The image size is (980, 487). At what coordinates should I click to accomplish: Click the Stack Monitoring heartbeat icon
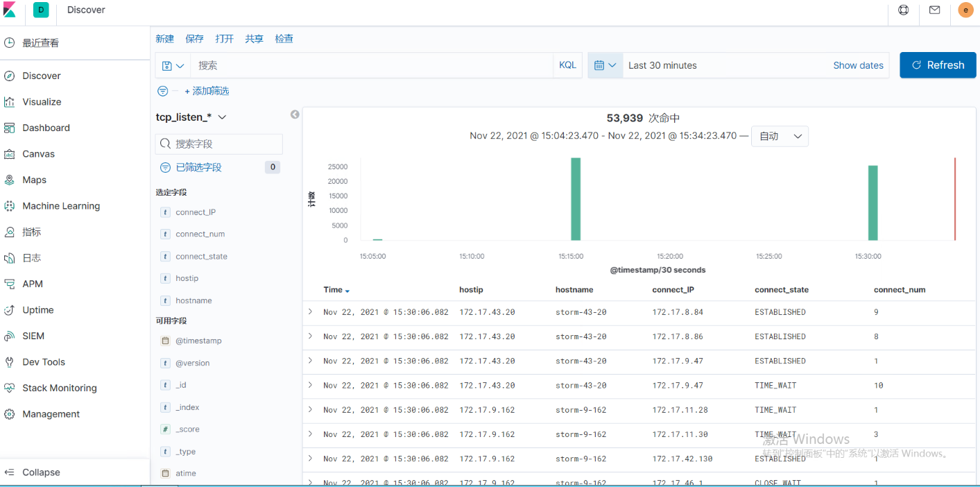[10, 388]
